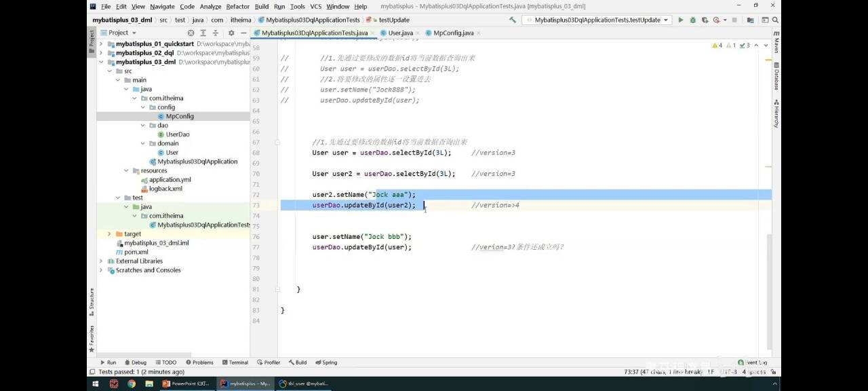Click the UTF-8 encoding status widget

point(728,372)
